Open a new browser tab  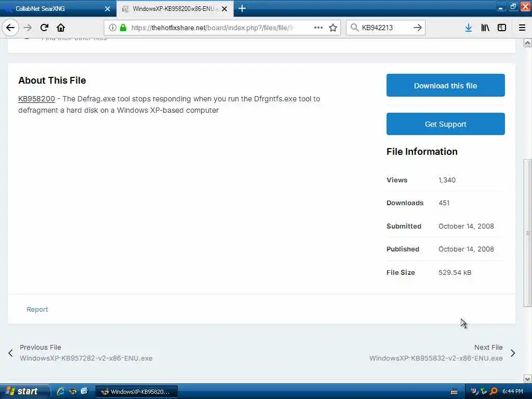pyautogui.click(x=242, y=8)
